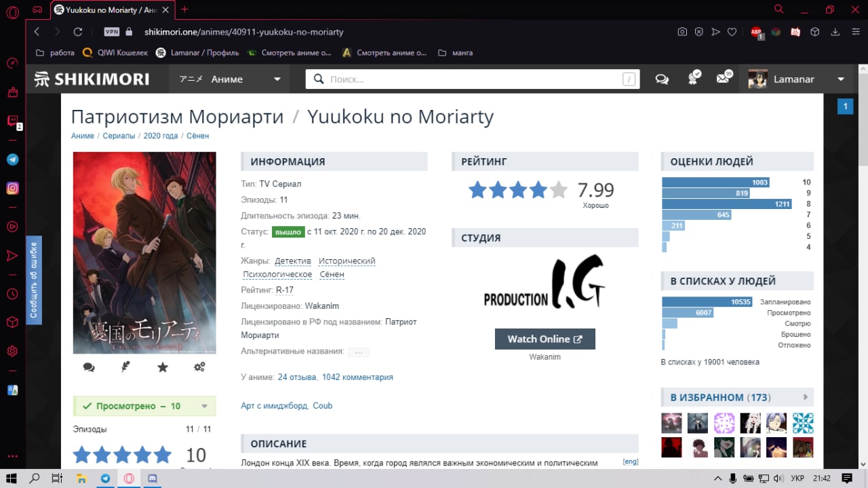Screen dimensions: 868x488
Task: Open comments icon under the poster
Action: point(89,367)
